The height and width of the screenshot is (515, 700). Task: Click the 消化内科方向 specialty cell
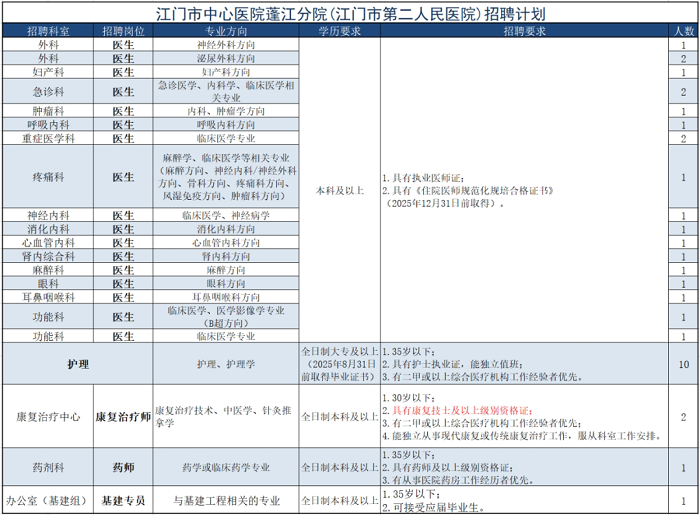coord(226,229)
